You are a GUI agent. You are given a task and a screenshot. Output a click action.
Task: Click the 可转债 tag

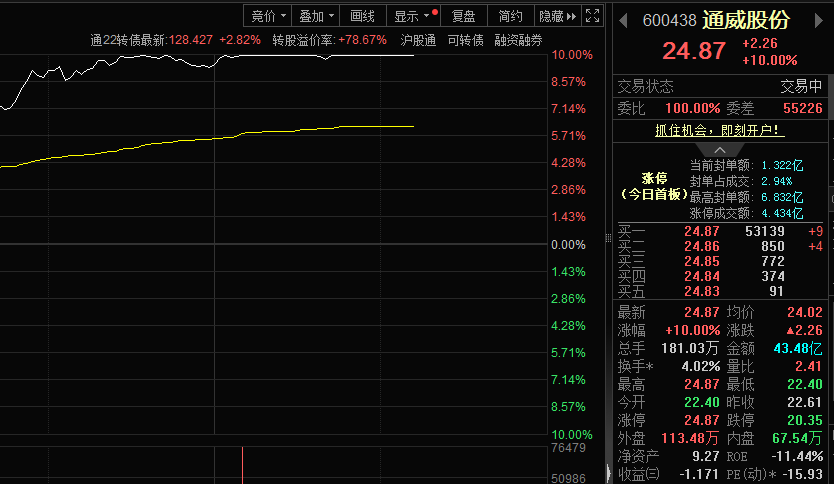click(465, 40)
